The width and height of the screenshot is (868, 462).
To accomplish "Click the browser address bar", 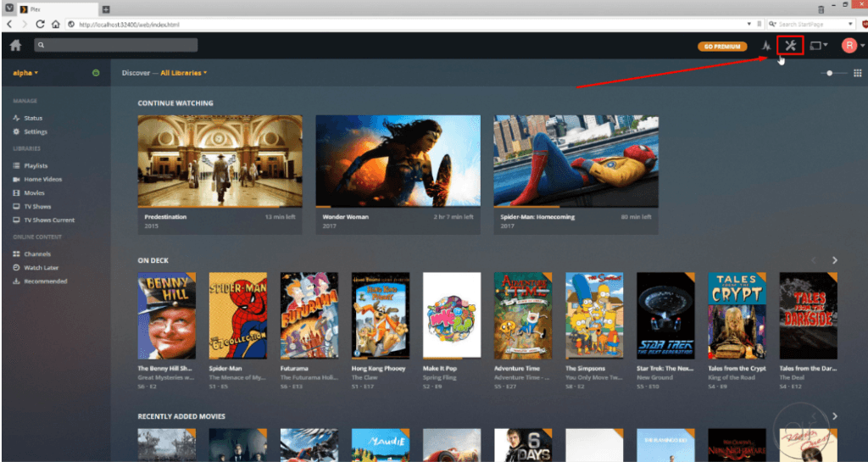I will click(x=409, y=25).
